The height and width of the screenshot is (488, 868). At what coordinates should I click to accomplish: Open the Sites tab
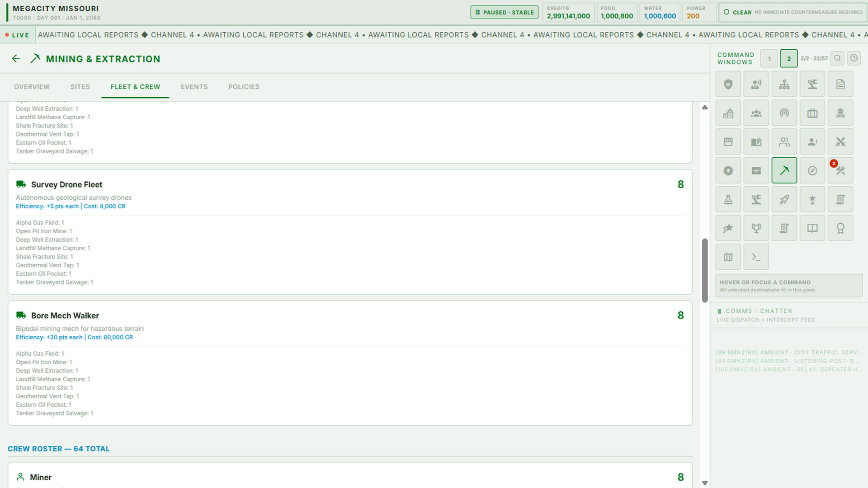[80, 87]
